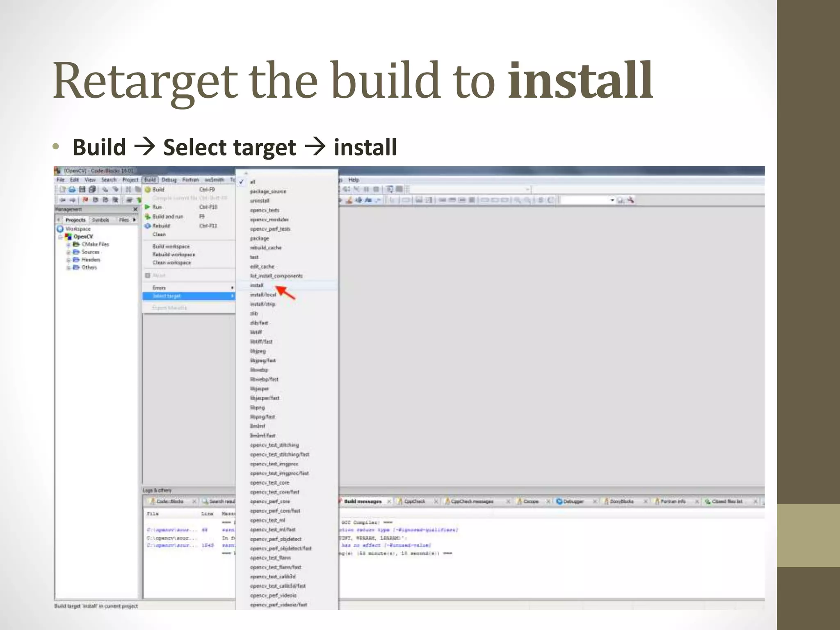840x630 pixels.
Task: Open the View menu
Action: tap(90, 180)
